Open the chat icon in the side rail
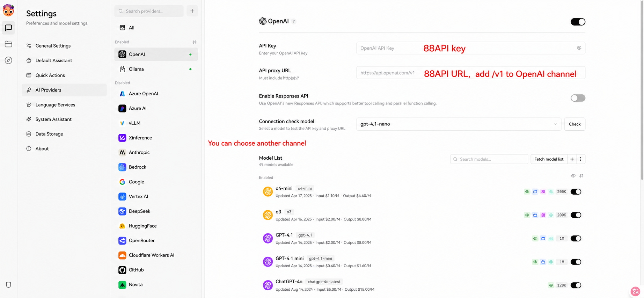 [8, 28]
